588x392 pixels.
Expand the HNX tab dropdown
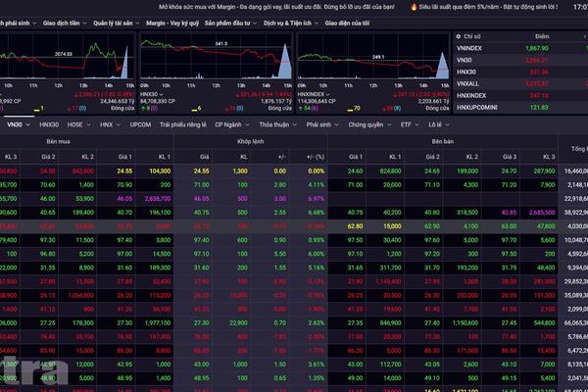[108, 125]
